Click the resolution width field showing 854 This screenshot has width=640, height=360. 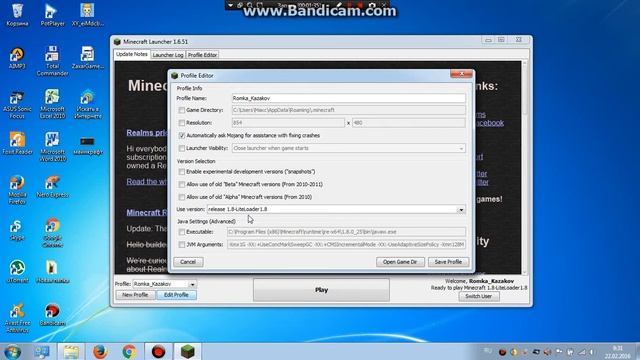click(x=288, y=122)
